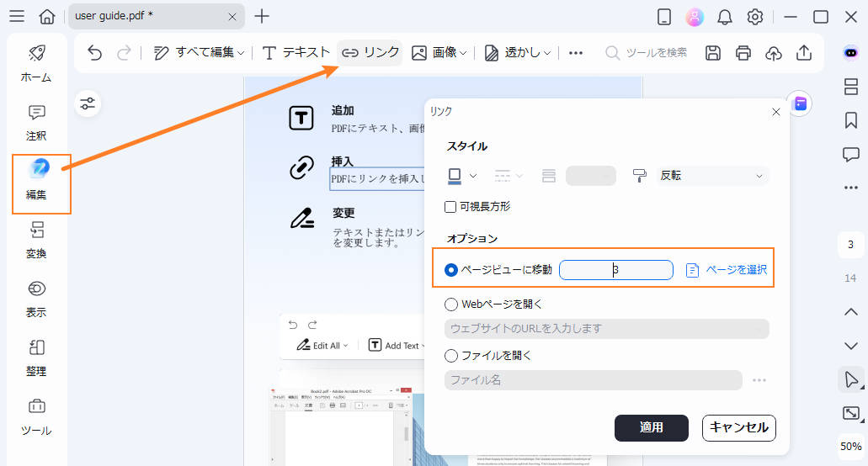Show more toolbar options ellipsis

[x=576, y=53]
